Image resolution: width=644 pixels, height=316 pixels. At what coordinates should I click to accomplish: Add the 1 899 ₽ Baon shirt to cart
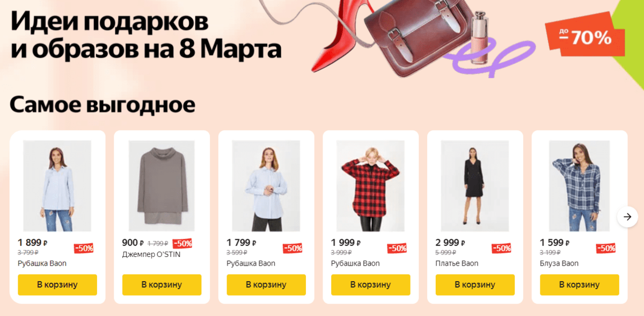pyautogui.click(x=57, y=284)
